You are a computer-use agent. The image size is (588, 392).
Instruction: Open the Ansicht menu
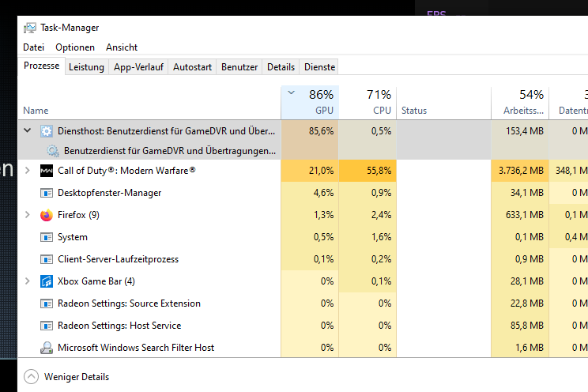pos(122,47)
